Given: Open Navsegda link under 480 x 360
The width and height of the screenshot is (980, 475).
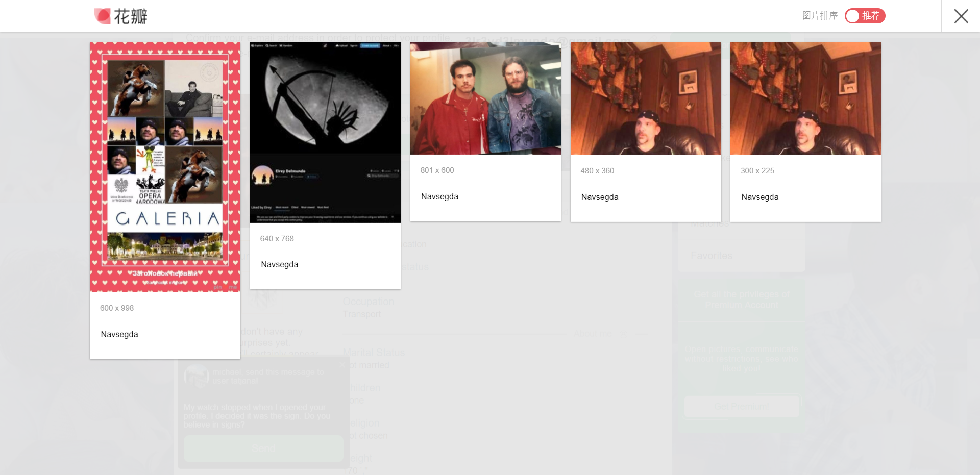Looking at the screenshot, I should click(600, 197).
